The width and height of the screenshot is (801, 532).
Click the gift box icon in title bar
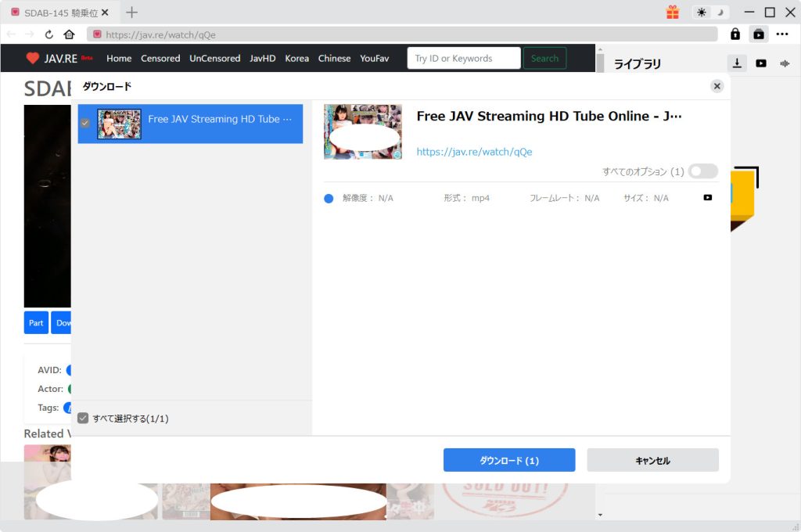673,13
